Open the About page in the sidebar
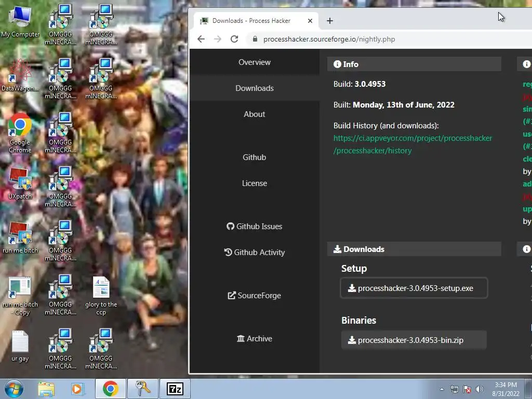 point(255,114)
